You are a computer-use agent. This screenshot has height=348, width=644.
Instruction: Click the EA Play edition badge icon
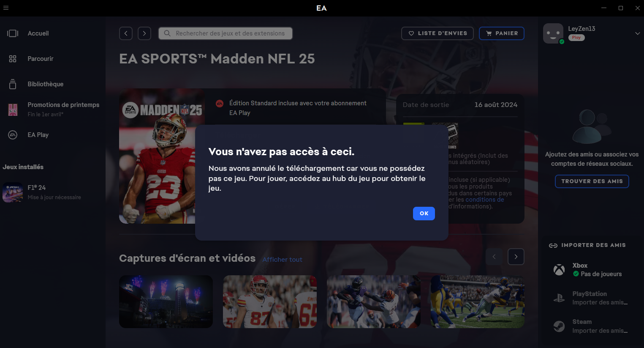(220, 104)
